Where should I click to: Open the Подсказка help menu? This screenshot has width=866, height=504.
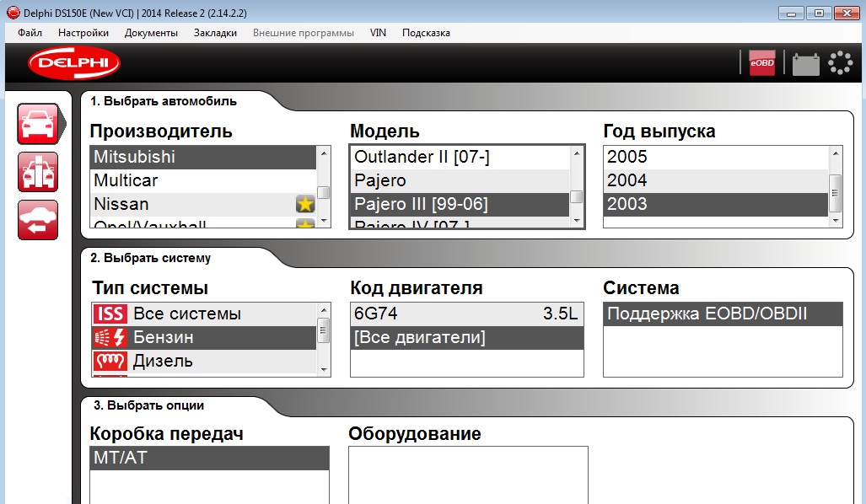tap(426, 33)
